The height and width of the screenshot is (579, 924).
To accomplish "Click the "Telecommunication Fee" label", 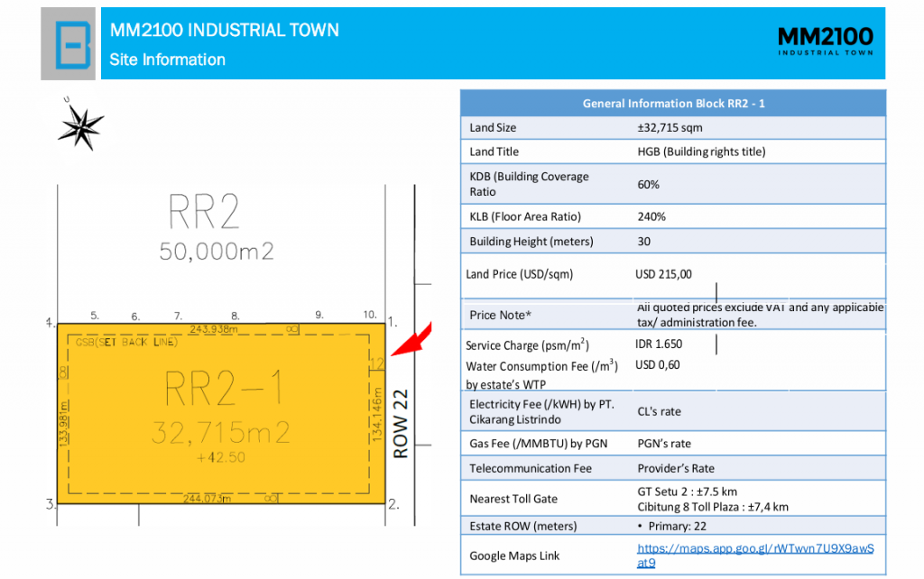I will click(x=531, y=468).
